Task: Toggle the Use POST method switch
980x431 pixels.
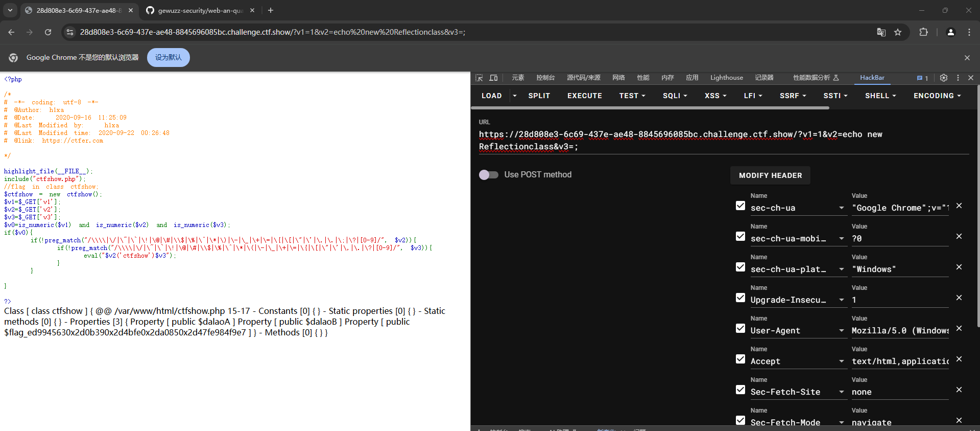Action: [x=489, y=175]
